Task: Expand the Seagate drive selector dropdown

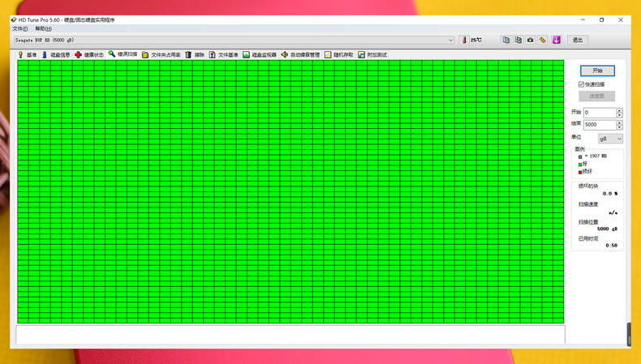Action: pos(450,40)
